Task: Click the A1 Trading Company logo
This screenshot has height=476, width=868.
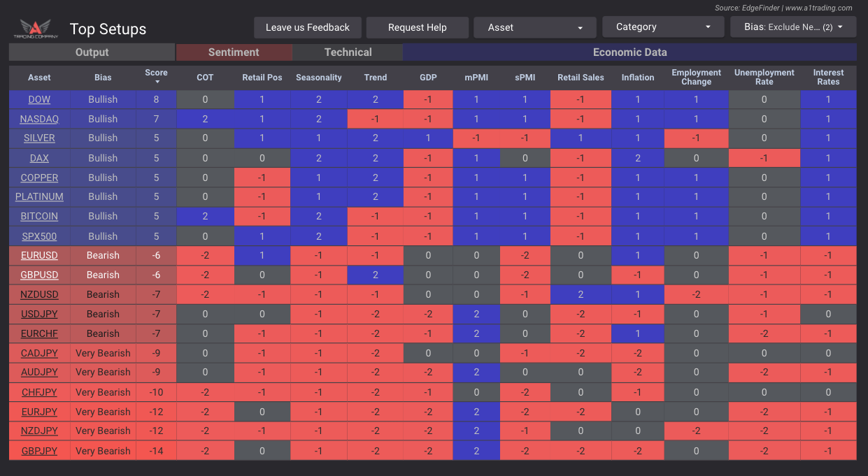Action: [35, 29]
